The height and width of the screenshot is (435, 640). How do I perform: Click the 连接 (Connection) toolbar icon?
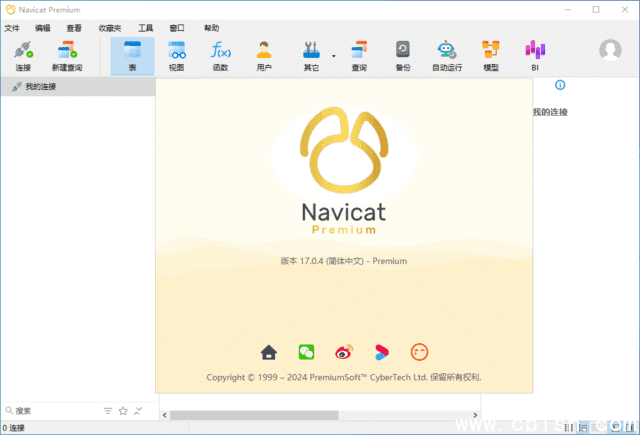pyautogui.click(x=22, y=55)
